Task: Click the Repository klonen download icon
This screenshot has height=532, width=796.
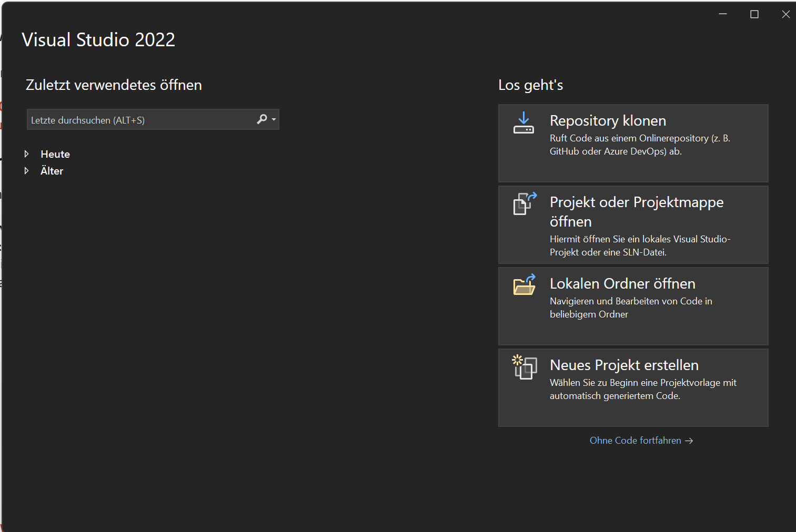Action: 523,123
